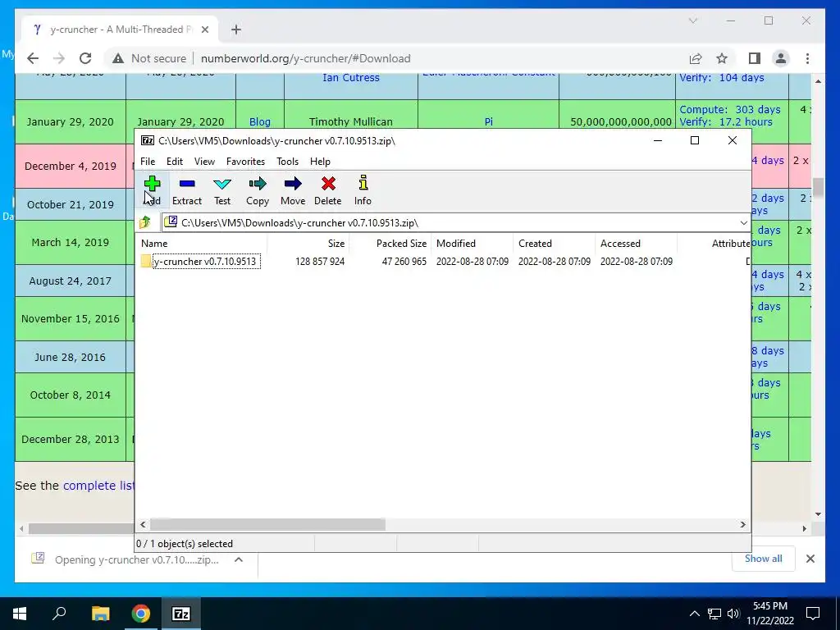Click the 47 260 965 packed size value
Viewport: 840px width, 630px height.
click(404, 262)
